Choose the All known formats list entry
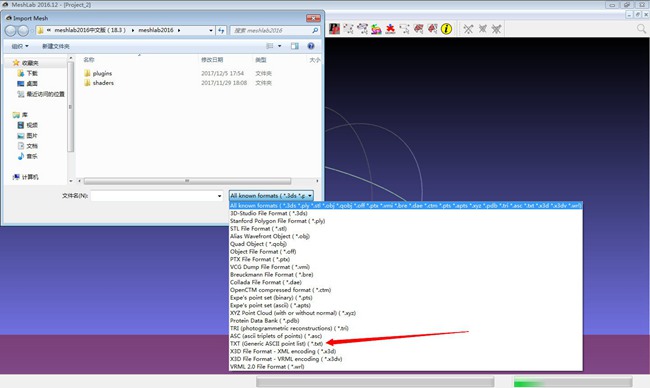Image resolution: width=650 pixels, height=388 pixels. coord(406,206)
